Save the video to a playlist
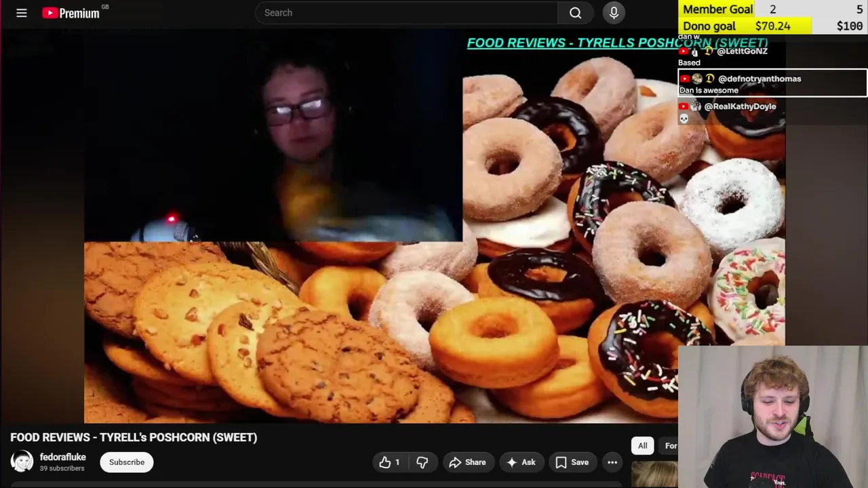This screenshot has width=868, height=488. pos(572,462)
